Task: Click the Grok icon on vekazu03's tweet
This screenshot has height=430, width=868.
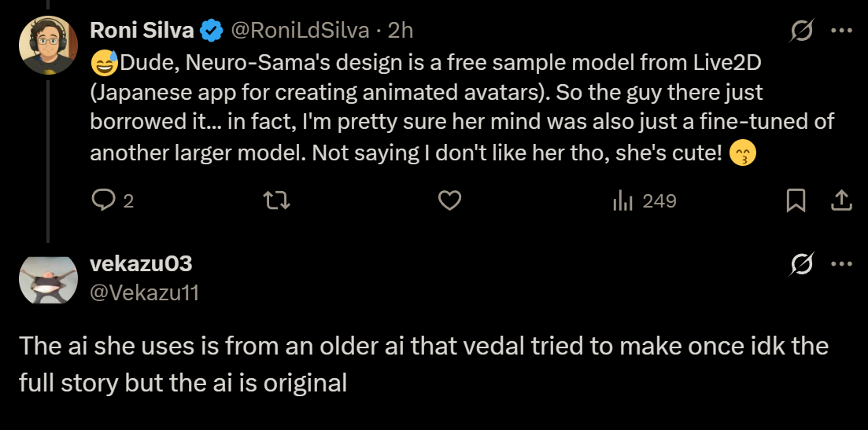Action: tap(802, 265)
